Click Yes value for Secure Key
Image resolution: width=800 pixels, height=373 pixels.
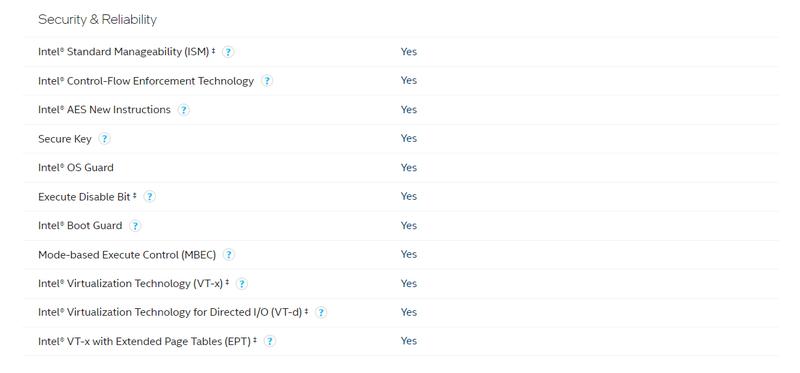coord(409,138)
